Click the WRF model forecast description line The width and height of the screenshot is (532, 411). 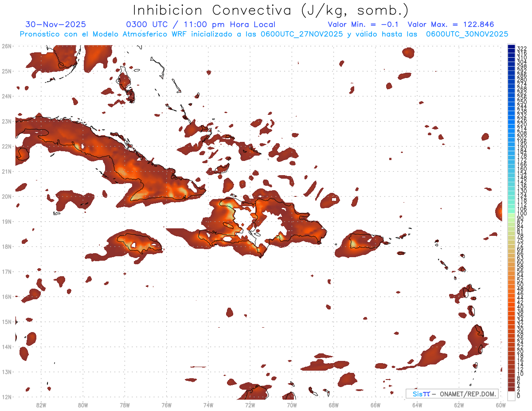264,34
